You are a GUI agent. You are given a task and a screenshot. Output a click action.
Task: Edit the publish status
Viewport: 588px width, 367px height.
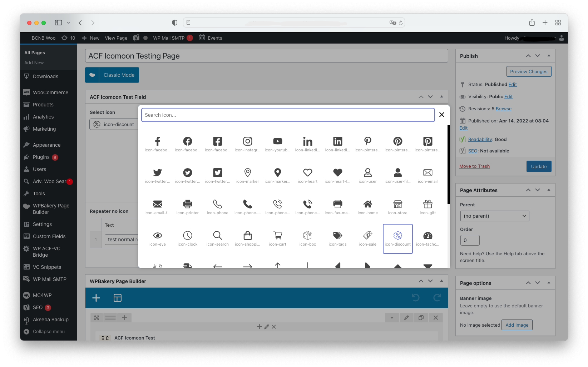pos(513,85)
